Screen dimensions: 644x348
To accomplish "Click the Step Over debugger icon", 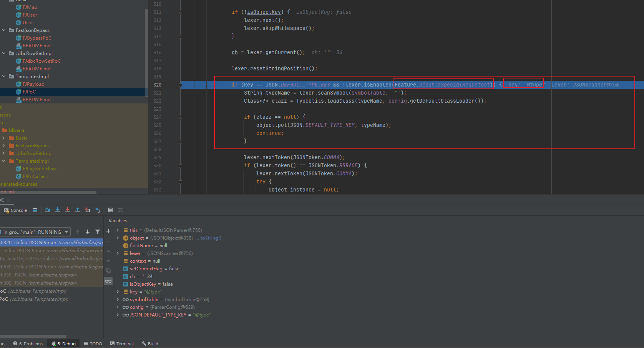I will tap(48, 210).
